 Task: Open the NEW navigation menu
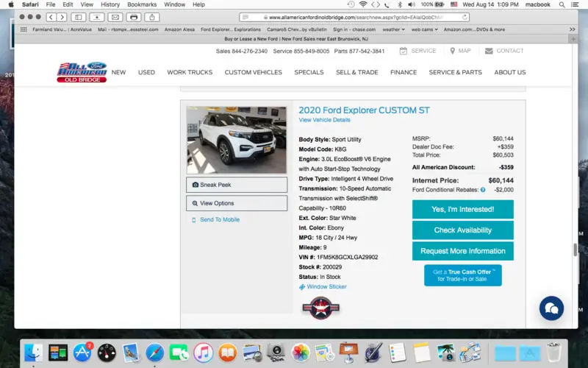pyautogui.click(x=118, y=72)
